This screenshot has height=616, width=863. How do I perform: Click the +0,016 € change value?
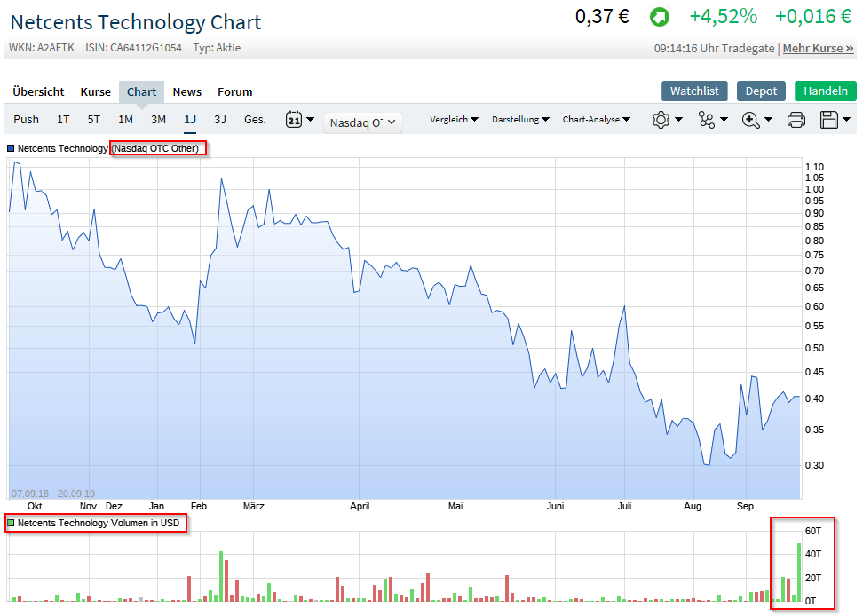point(813,17)
